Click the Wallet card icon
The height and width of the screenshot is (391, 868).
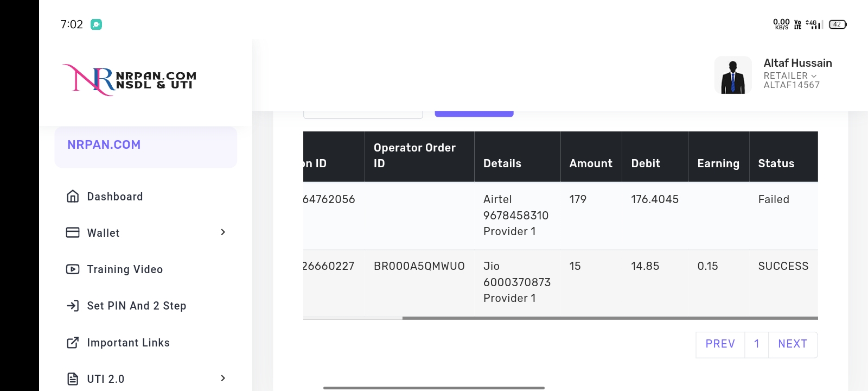pos(73,232)
